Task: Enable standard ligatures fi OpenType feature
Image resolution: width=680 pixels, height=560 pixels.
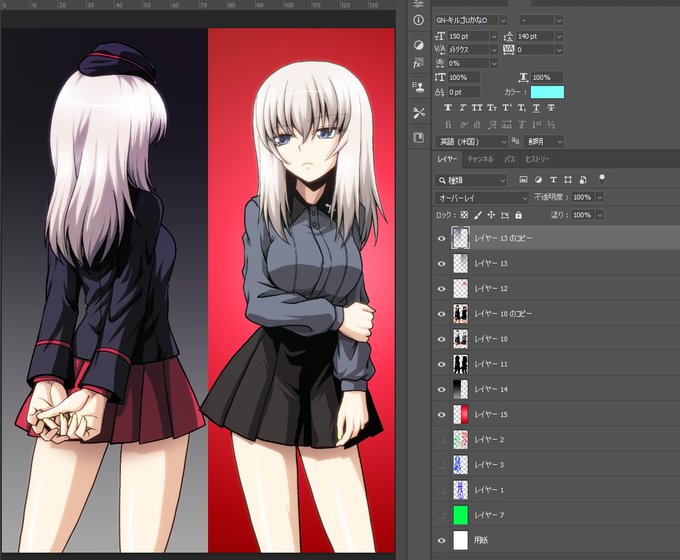Action: 448,125
